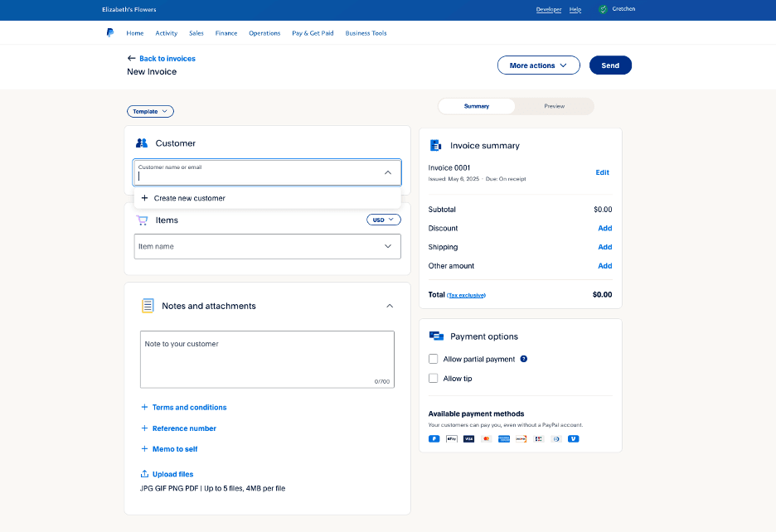776x532 pixels.
Task: Enable the Allow tip checkbox
Action: (433, 378)
